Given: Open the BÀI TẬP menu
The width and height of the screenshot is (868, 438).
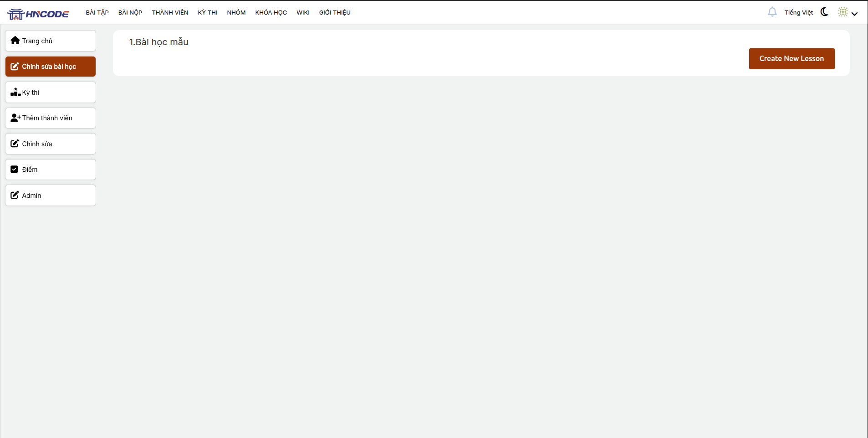Looking at the screenshot, I should pos(97,12).
